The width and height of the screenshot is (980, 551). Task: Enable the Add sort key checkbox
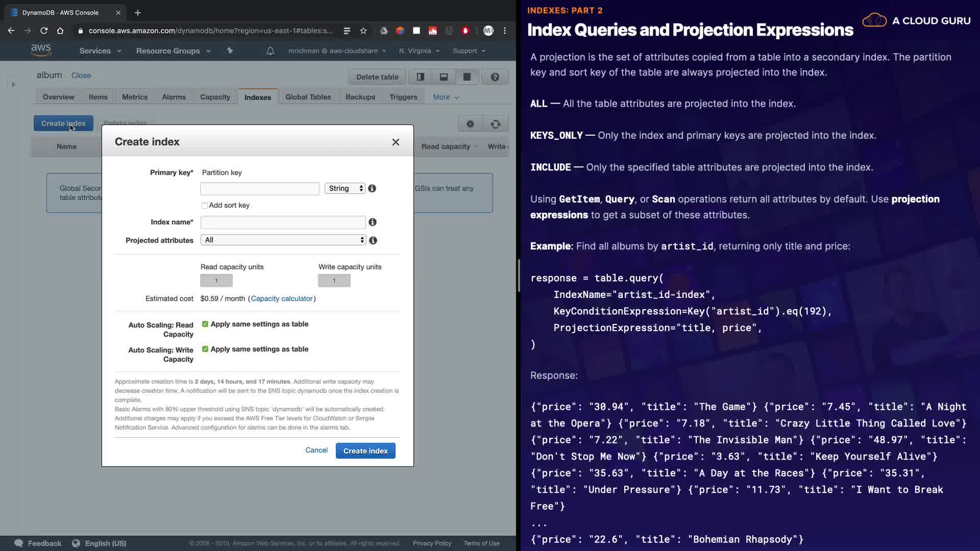[205, 206]
